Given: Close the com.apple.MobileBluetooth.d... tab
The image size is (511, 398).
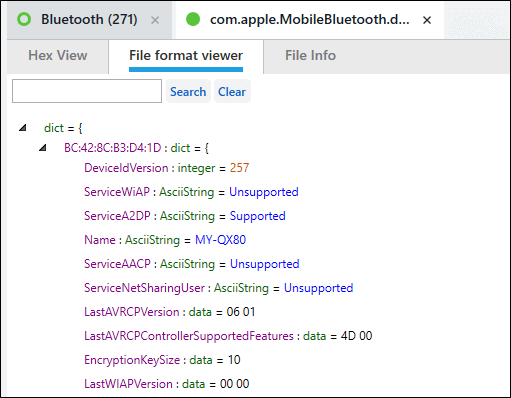Looking at the screenshot, I should click(427, 20).
